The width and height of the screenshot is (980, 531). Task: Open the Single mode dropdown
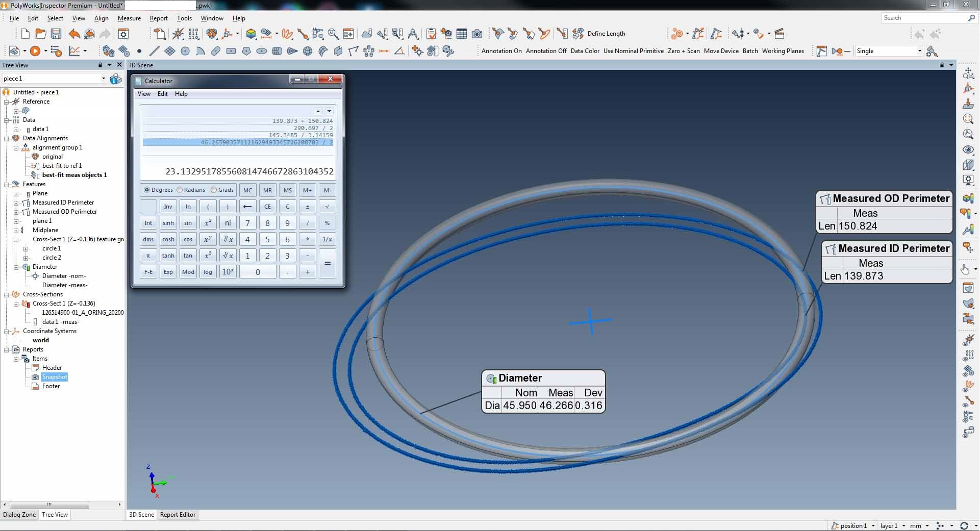[919, 51]
